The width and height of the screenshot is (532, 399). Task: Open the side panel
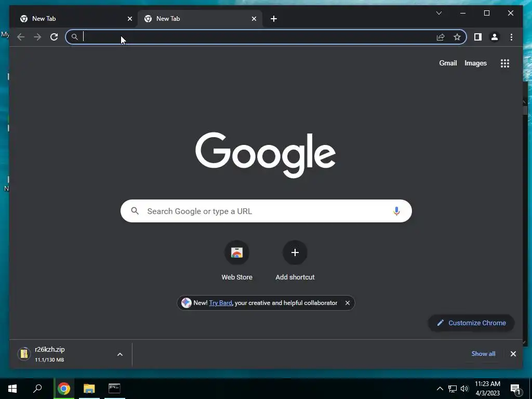[x=478, y=37]
